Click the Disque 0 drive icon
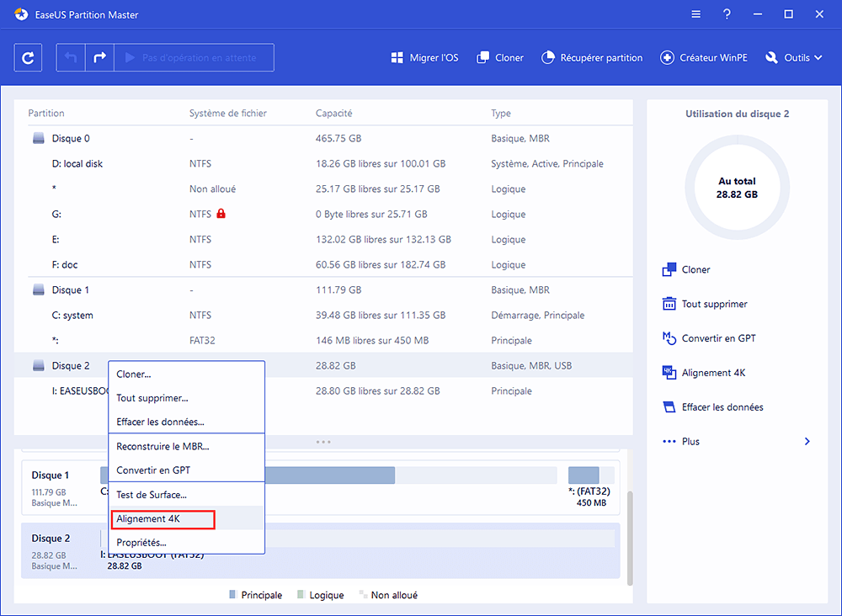Viewport: 842px width, 616px height. pyautogui.click(x=39, y=139)
